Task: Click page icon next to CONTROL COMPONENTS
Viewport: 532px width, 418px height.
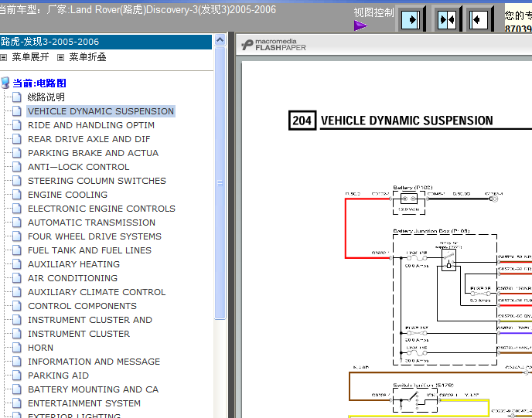Action: point(17,306)
